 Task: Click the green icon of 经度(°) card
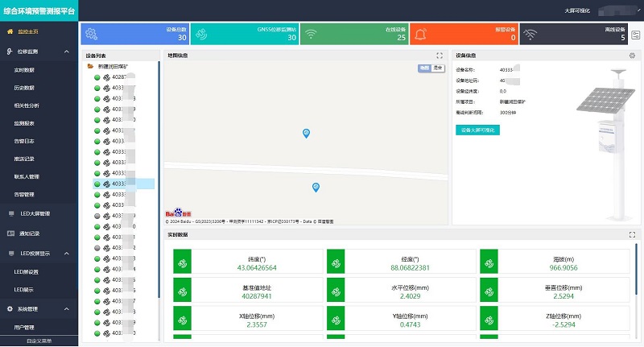pos(336,261)
